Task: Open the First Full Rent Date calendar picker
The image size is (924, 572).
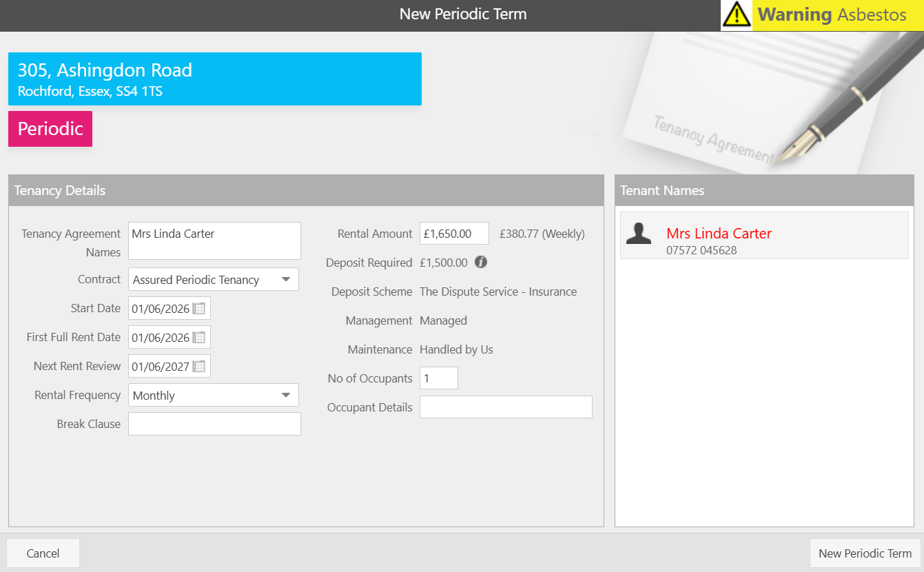Action: coord(199,338)
